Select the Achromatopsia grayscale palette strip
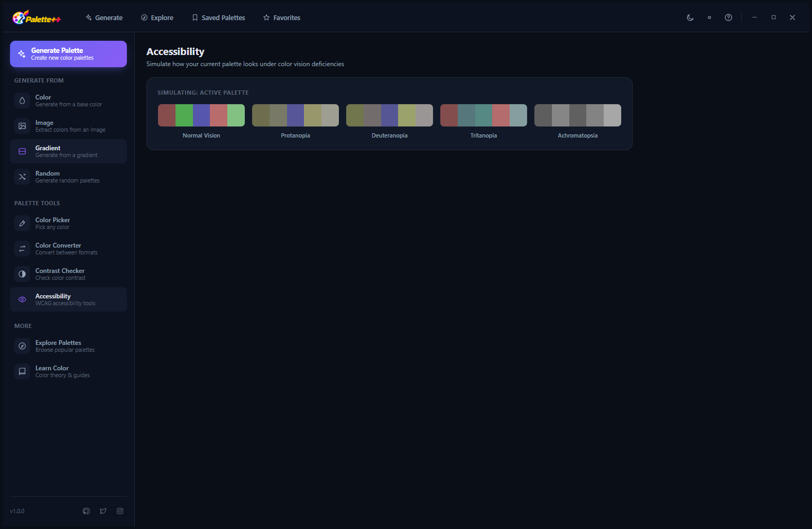 click(x=578, y=115)
